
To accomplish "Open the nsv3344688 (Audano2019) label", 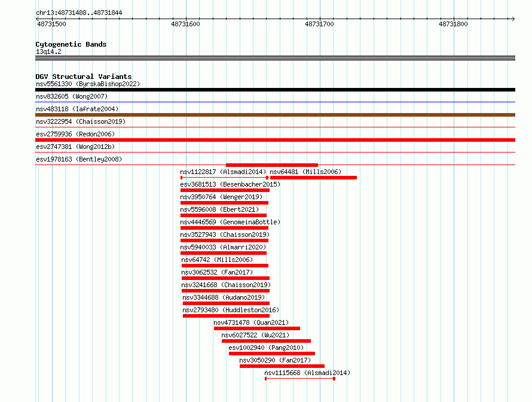I will (x=224, y=297).
